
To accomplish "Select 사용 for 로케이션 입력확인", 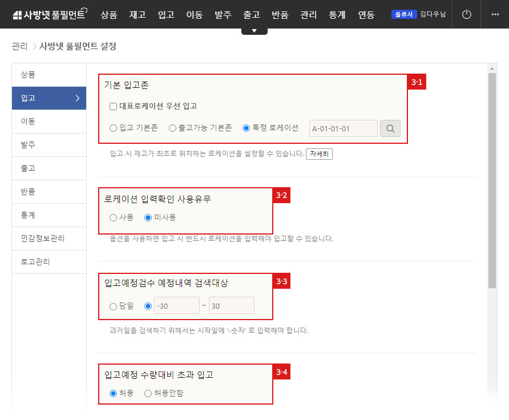I will pos(113,217).
